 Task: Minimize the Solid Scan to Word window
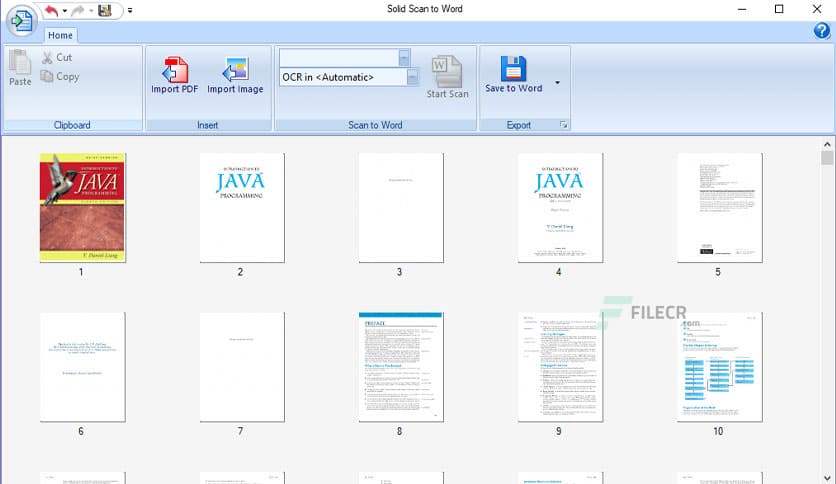pyautogui.click(x=742, y=9)
